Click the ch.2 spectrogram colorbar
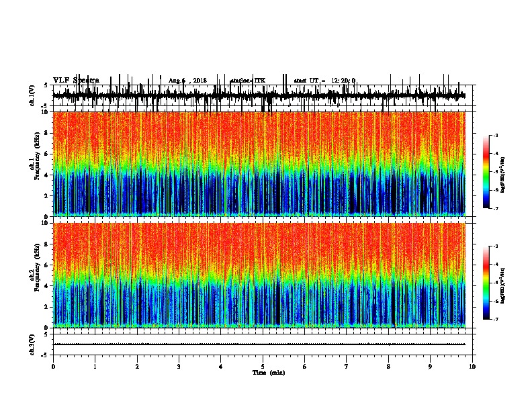This screenshot has width=532, height=411. pyautogui.click(x=486, y=283)
